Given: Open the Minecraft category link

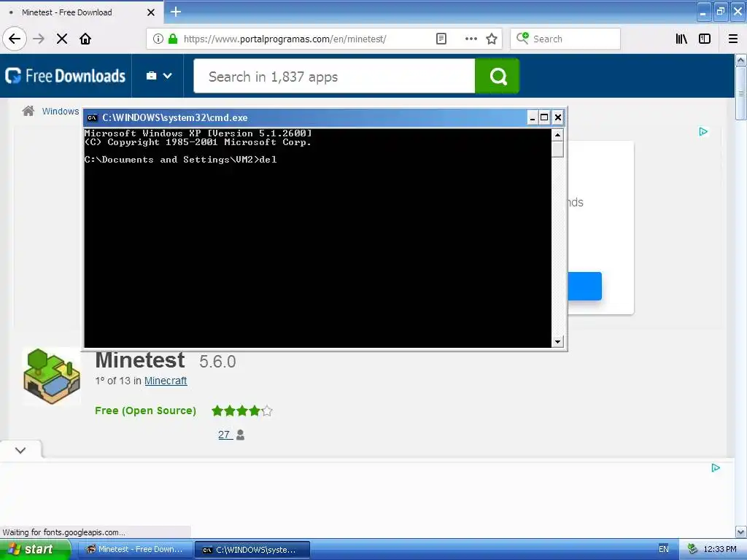Looking at the screenshot, I should tap(166, 381).
